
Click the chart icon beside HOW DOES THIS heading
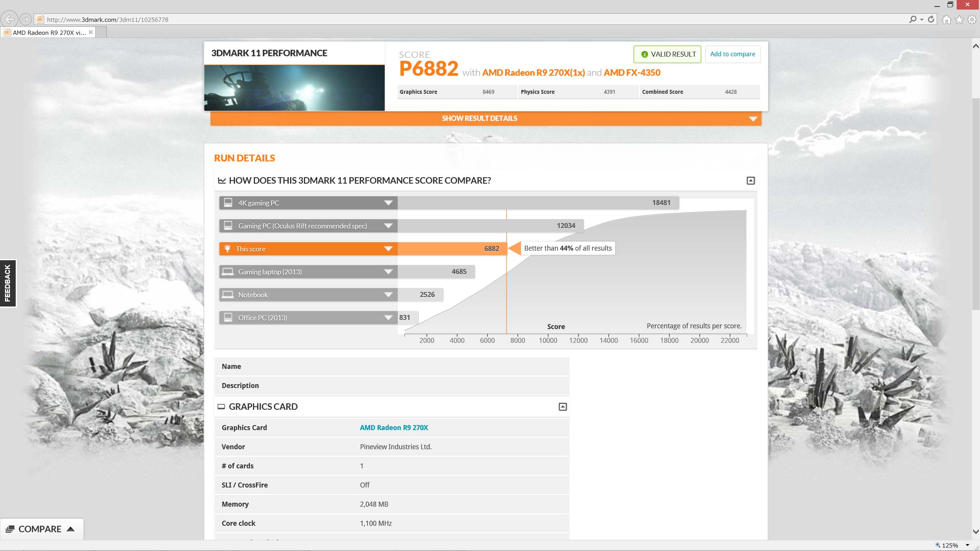click(x=222, y=181)
